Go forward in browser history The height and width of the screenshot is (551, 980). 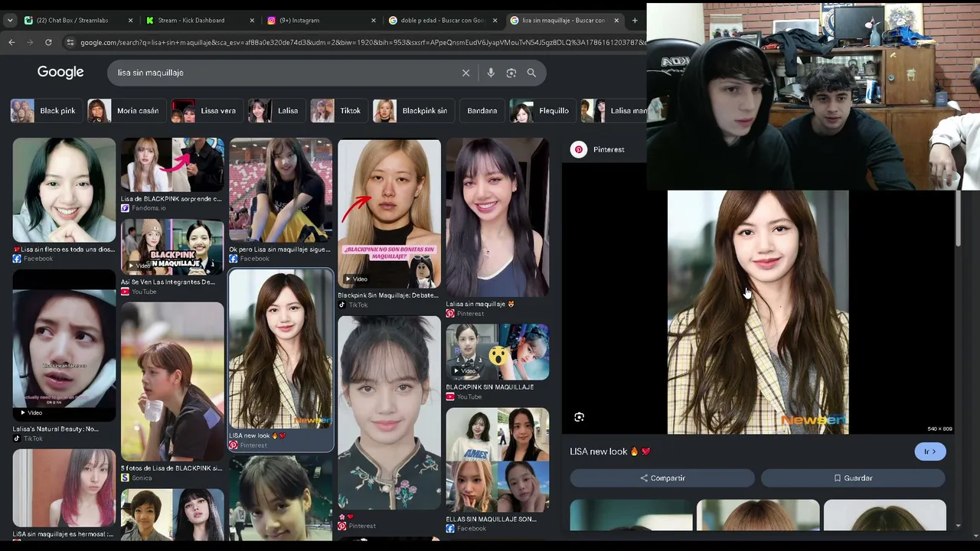[30, 43]
